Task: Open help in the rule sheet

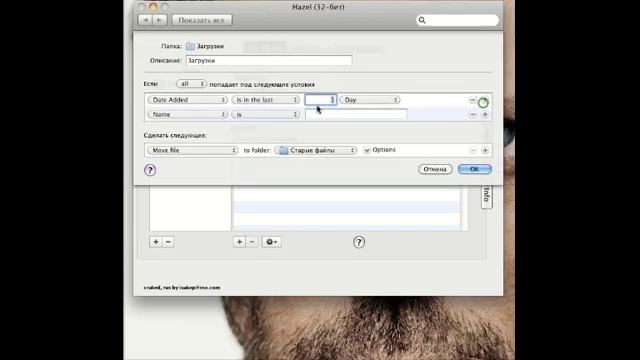Action: point(150,170)
